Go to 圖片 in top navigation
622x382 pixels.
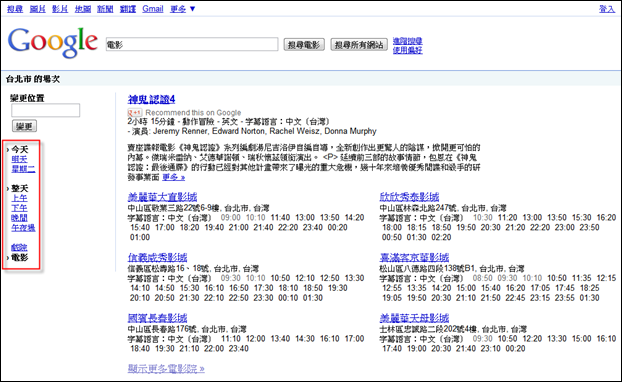pos(38,9)
